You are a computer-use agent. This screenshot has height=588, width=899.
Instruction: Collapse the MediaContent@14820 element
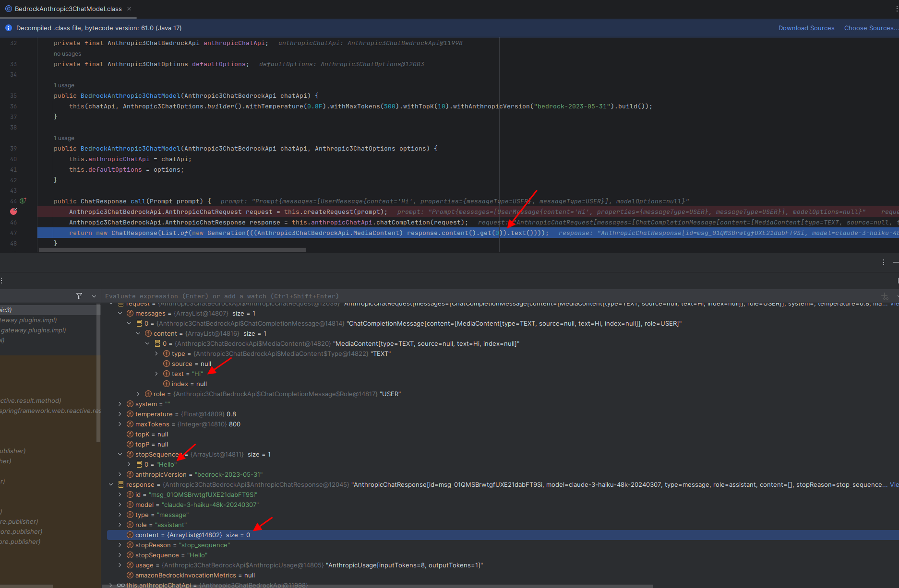coord(147,343)
